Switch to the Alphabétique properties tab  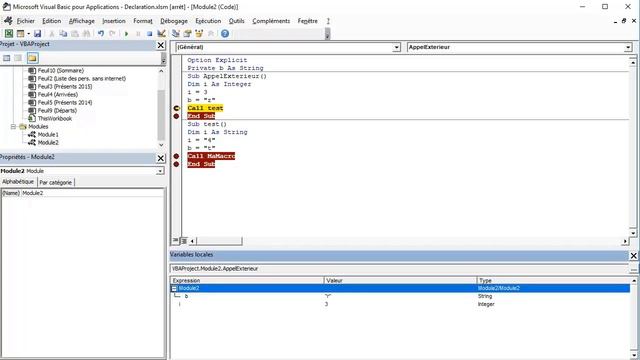click(18, 182)
